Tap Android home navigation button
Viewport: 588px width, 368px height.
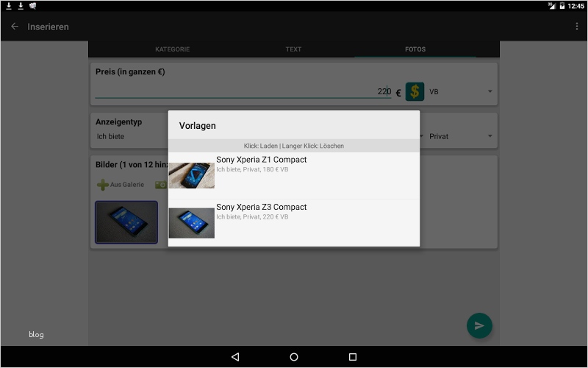tap(294, 357)
